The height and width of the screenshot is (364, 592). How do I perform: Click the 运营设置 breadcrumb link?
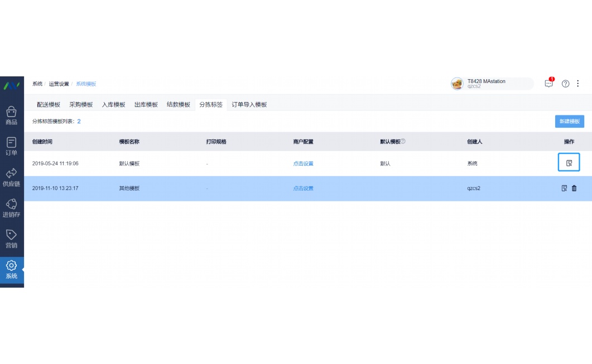pyautogui.click(x=59, y=84)
